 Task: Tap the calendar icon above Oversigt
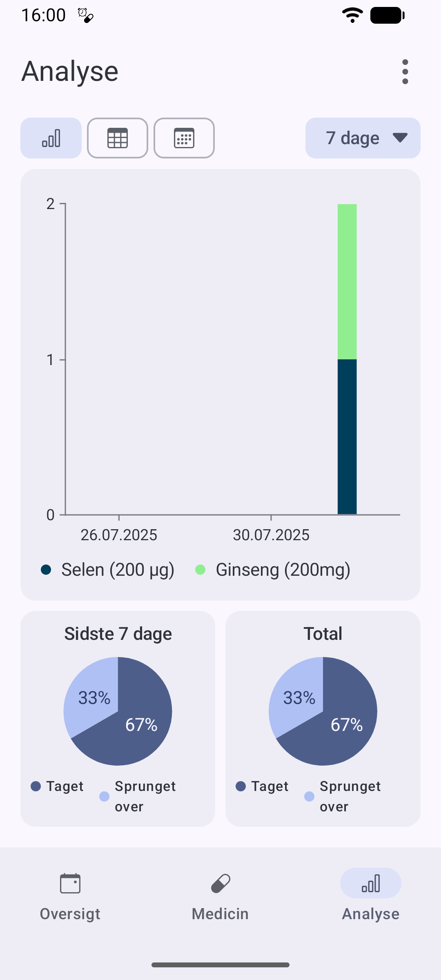click(70, 883)
